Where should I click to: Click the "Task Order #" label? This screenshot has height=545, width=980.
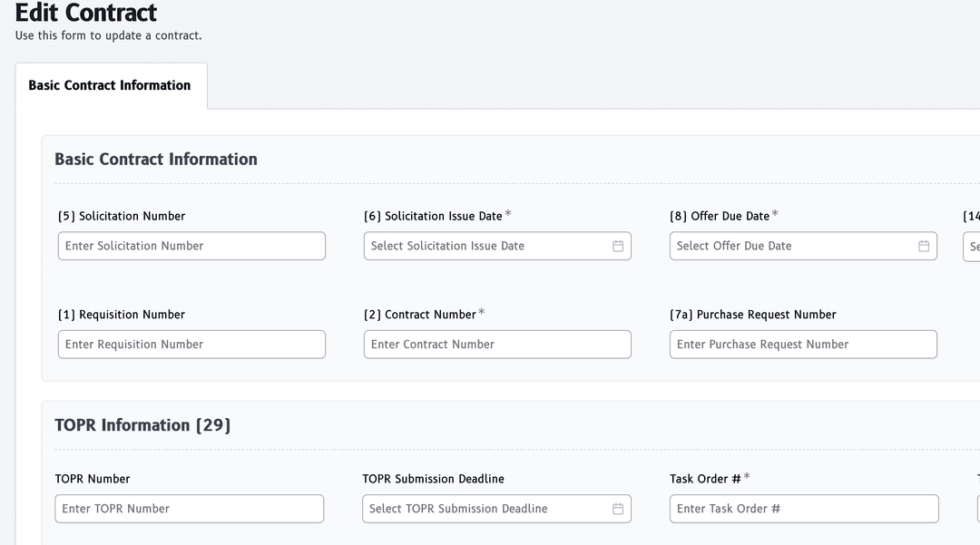pos(705,479)
